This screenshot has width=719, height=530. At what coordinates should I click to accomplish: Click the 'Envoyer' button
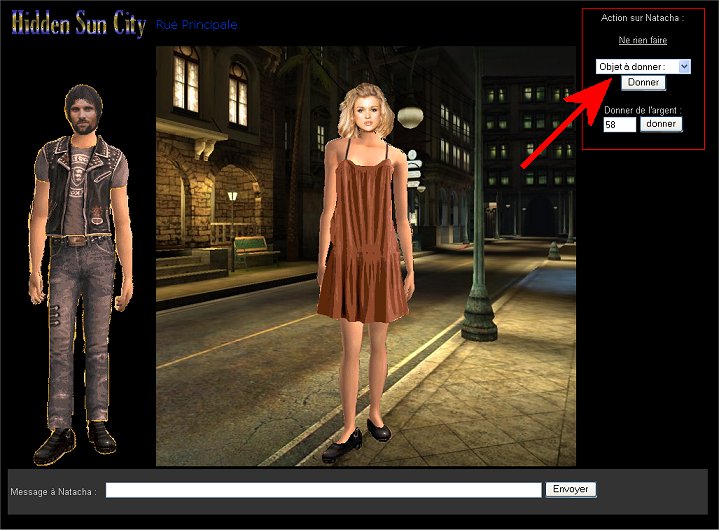coord(570,489)
